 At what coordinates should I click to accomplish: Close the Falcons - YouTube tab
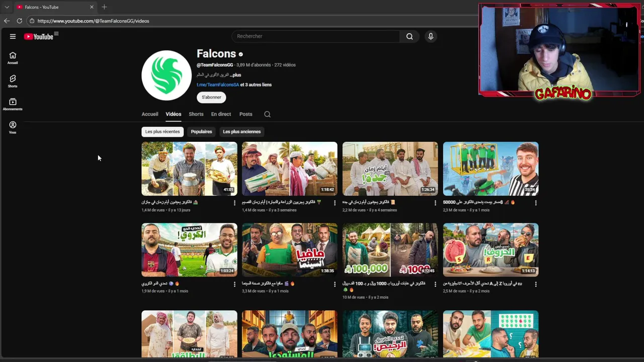tap(92, 7)
